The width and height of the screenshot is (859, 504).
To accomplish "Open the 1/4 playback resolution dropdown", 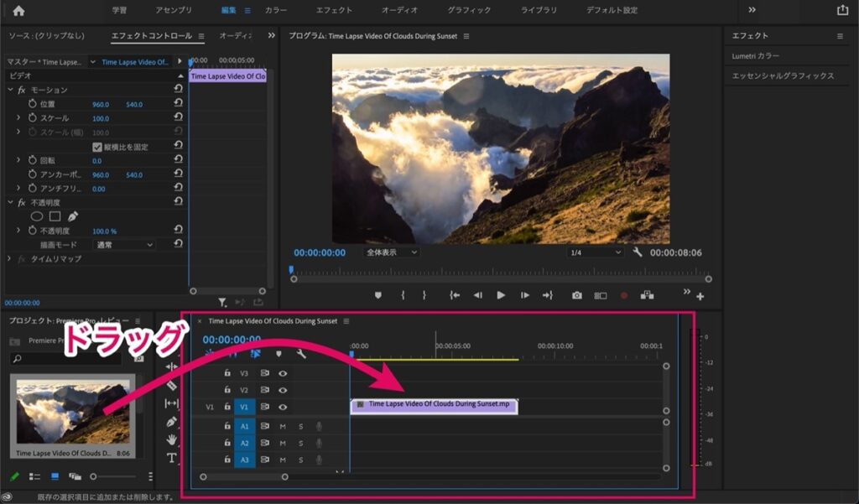I will click(x=596, y=252).
